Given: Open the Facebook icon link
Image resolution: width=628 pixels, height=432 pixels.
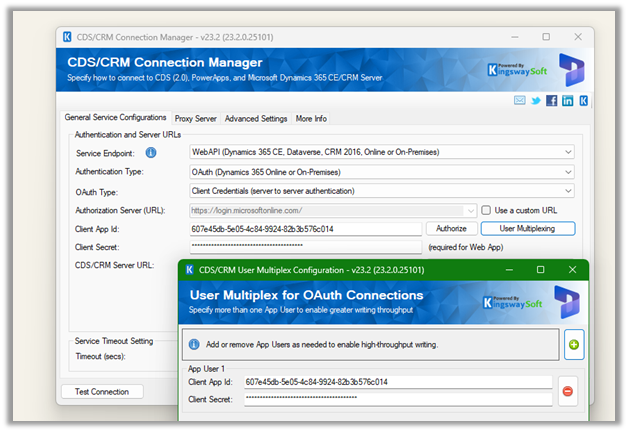Looking at the screenshot, I should [x=552, y=101].
